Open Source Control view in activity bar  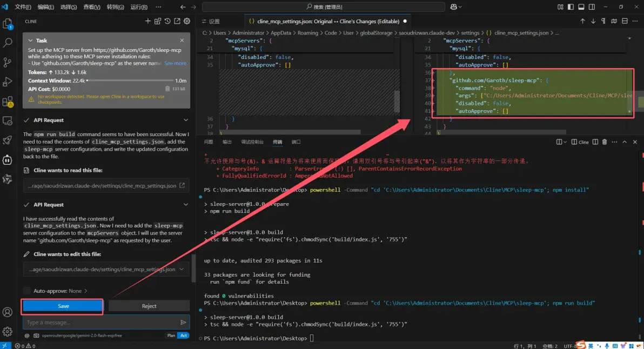point(8,62)
